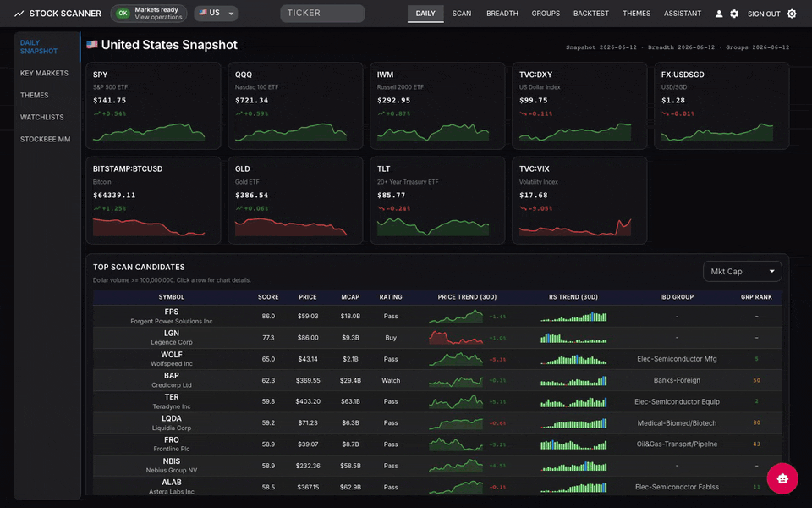Open the user account profile icon

719,14
